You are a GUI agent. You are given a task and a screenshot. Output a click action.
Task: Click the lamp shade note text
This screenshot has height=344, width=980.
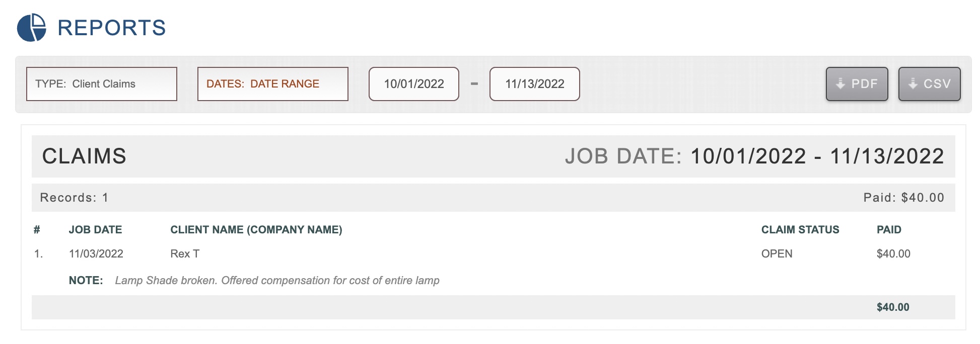(x=277, y=281)
